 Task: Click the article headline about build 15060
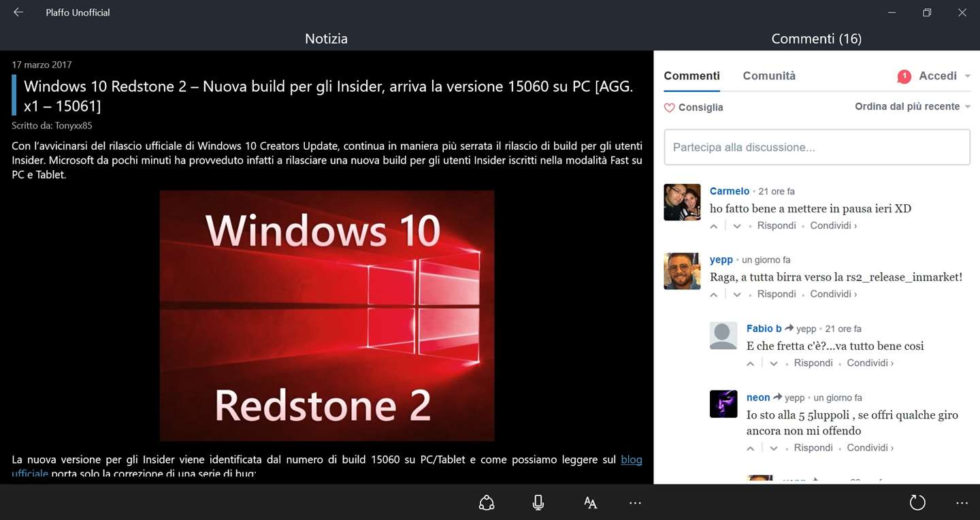329,96
